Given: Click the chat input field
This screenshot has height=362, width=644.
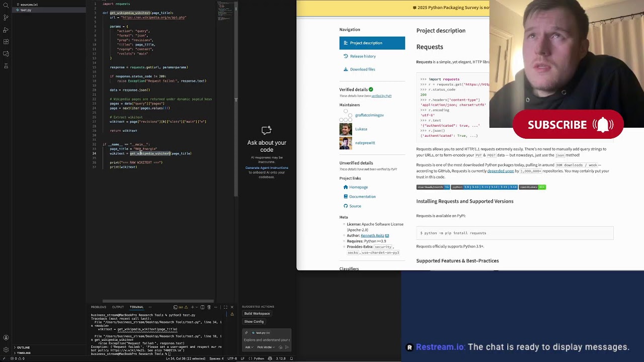Looking at the screenshot, I should 267,340.
